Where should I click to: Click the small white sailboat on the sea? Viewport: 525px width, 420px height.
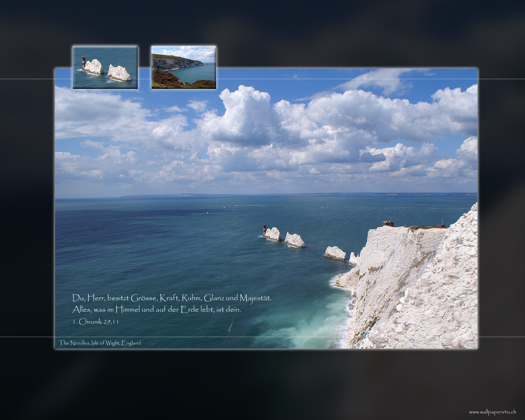click(x=208, y=212)
